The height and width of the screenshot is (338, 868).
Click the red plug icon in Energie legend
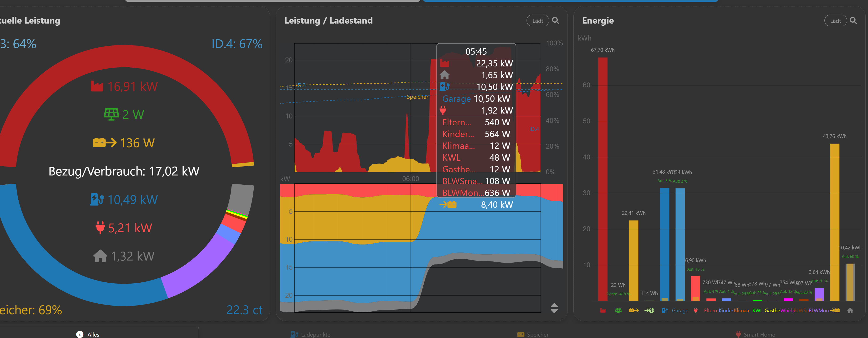695,310
